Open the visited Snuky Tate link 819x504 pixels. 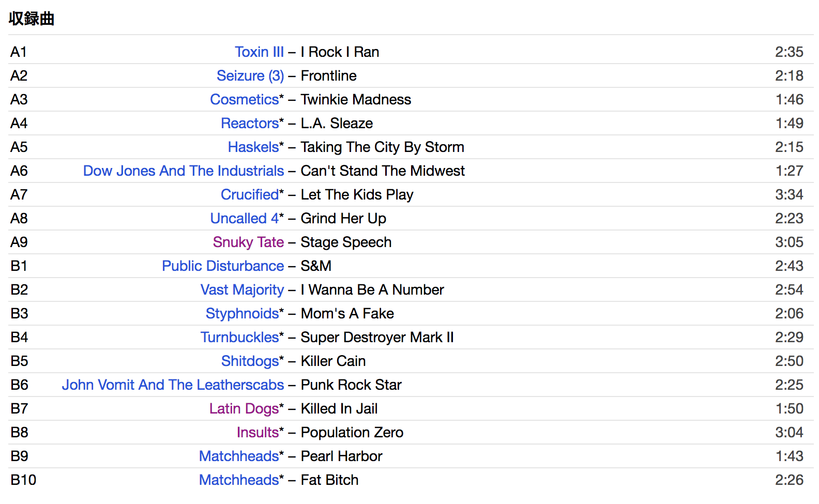coord(248,242)
